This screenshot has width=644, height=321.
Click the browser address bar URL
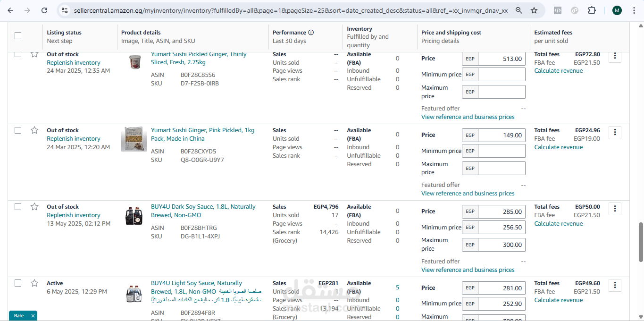click(291, 10)
